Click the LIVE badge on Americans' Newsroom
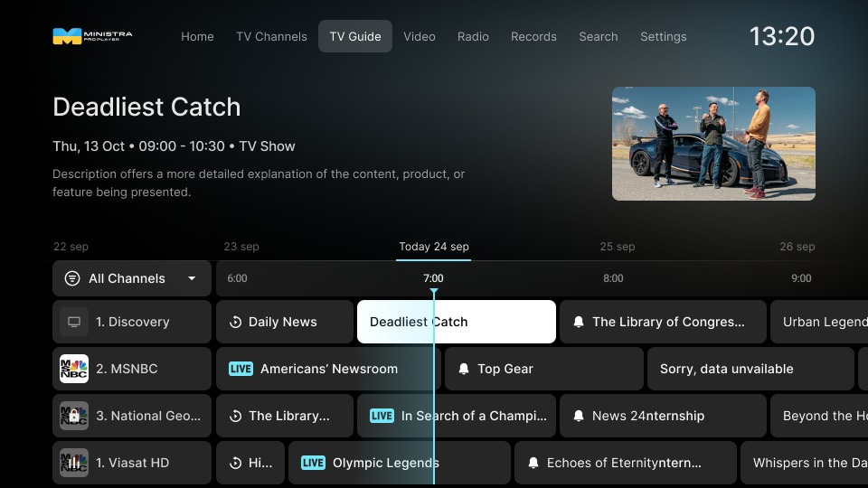This screenshot has height=488, width=868. point(241,369)
